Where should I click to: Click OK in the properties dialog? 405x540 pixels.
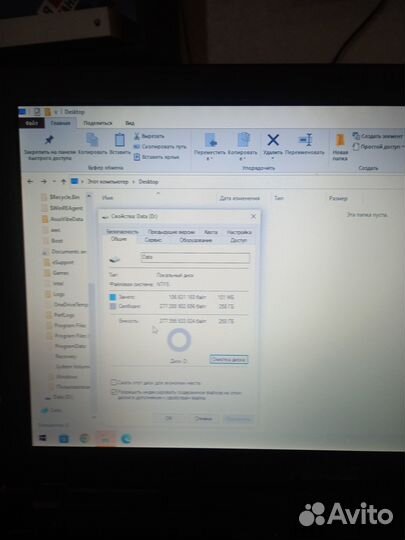click(168, 418)
